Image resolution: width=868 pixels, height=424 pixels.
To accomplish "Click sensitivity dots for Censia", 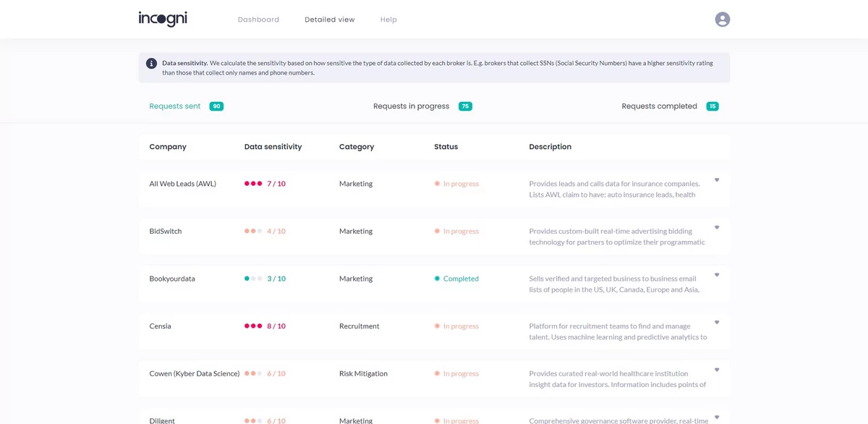I will pyautogui.click(x=253, y=326).
